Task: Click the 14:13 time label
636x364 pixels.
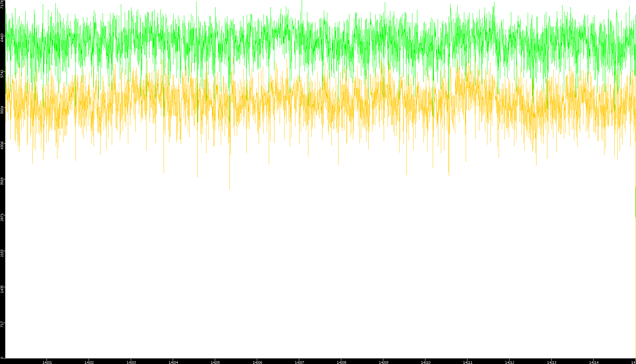Action: pos(552,362)
